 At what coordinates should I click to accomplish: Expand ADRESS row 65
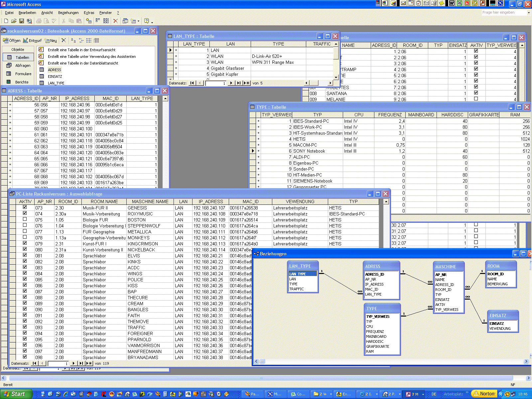click(10, 159)
